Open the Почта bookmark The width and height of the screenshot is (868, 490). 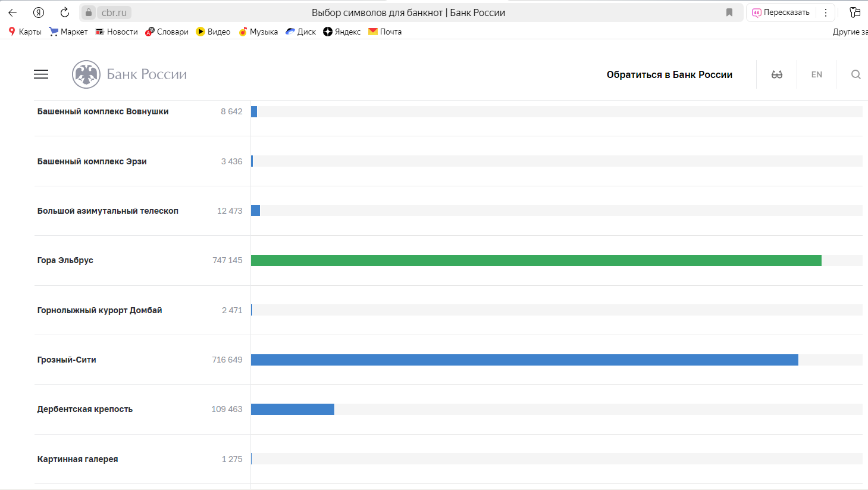tap(385, 32)
